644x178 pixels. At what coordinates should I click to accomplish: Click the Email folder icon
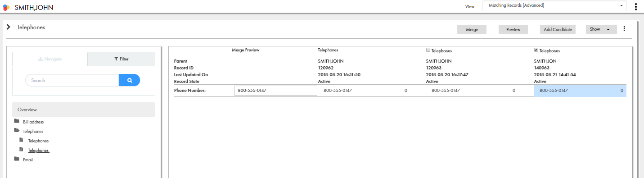coord(17,159)
